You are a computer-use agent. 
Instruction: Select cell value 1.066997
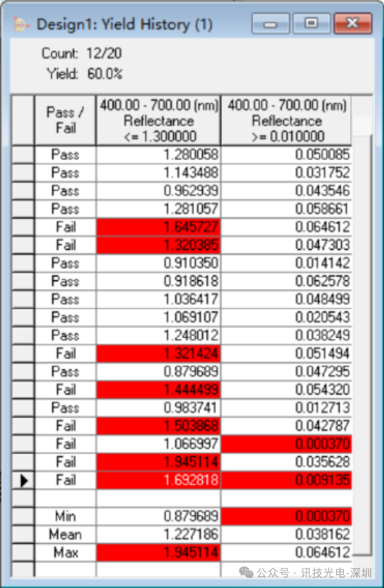pyautogui.click(x=159, y=443)
